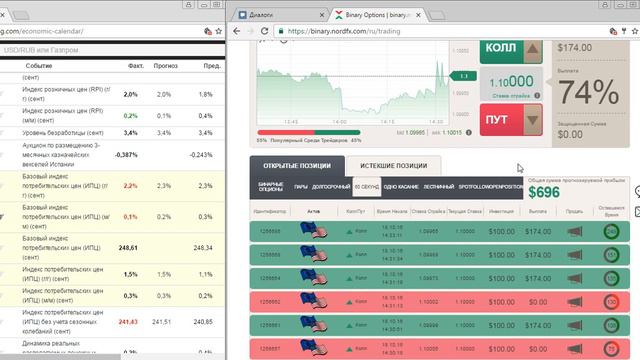Click the down-arrow beside the ПУТ button
Screen dimensions: 640x360
click(532, 120)
